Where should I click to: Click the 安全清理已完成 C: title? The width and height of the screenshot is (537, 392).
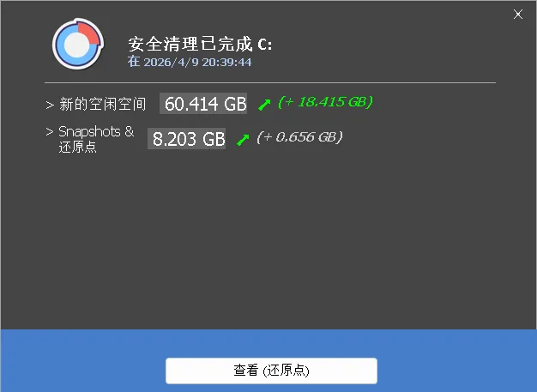tap(200, 44)
